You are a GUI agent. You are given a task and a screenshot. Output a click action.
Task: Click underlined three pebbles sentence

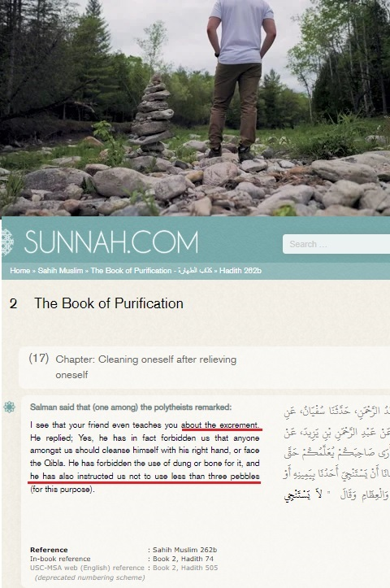click(x=145, y=477)
